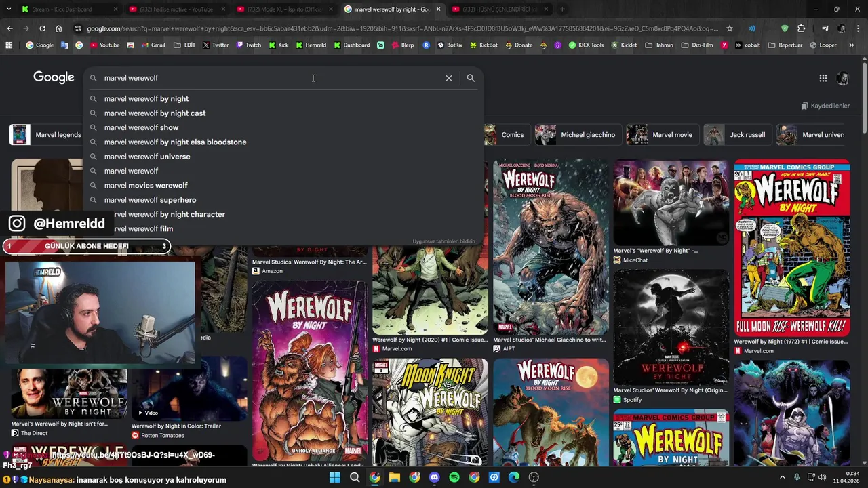This screenshot has width=868, height=488.
Task: Open the Twitter bookmark
Action: click(216, 45)
